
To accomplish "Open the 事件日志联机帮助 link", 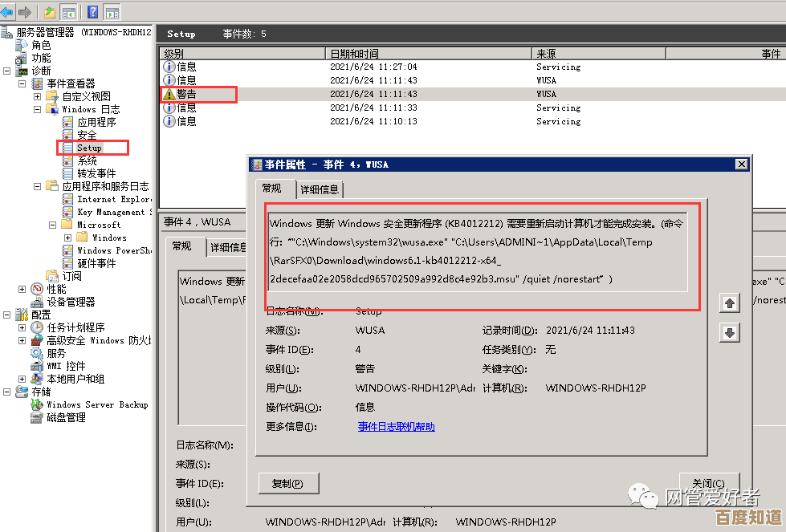I will pos(396,427).
